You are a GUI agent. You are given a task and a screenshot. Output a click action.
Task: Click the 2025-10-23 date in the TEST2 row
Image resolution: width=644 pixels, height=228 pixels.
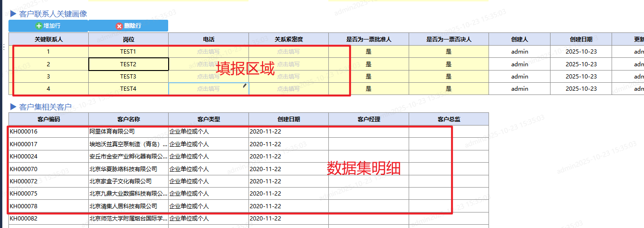point(582,64)
